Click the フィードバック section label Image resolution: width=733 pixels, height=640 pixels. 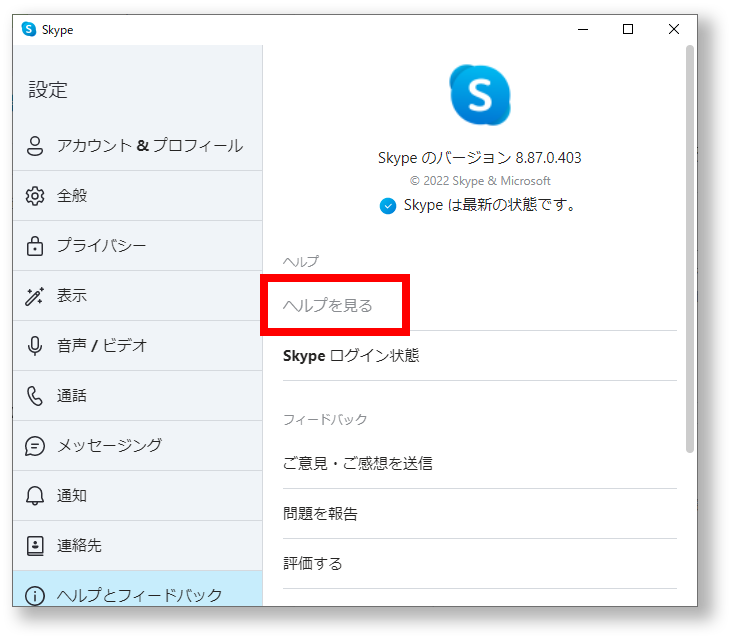coord(325,419)
